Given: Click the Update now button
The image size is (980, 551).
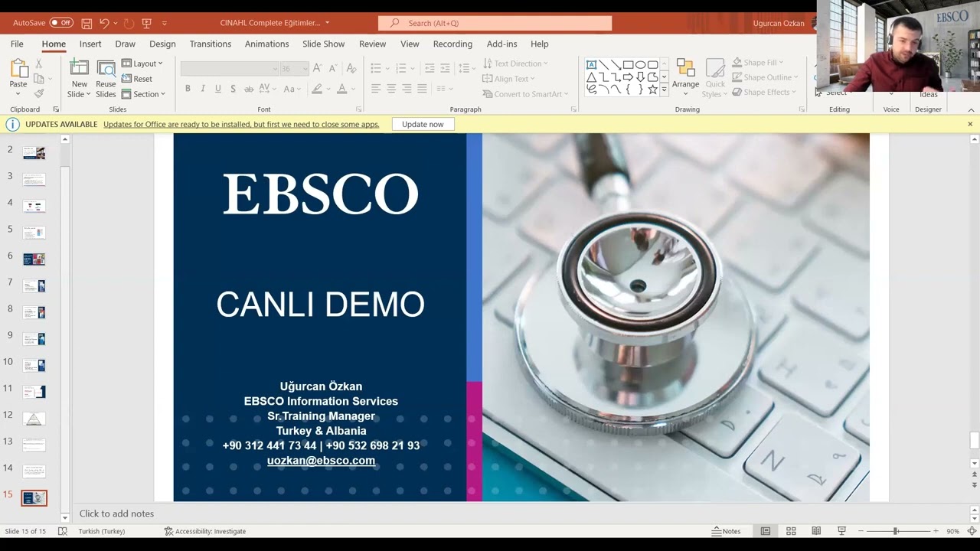Looking at the screenshot, I should pyautogui.click(x=423, y=124).
